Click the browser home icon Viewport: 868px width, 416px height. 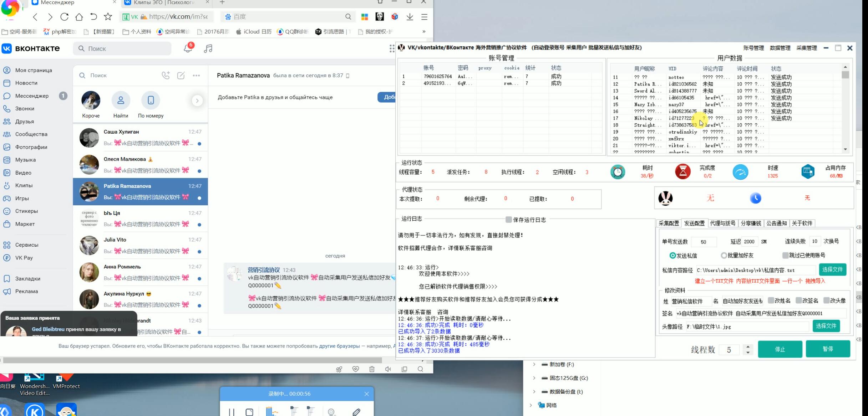click(79, 17)
